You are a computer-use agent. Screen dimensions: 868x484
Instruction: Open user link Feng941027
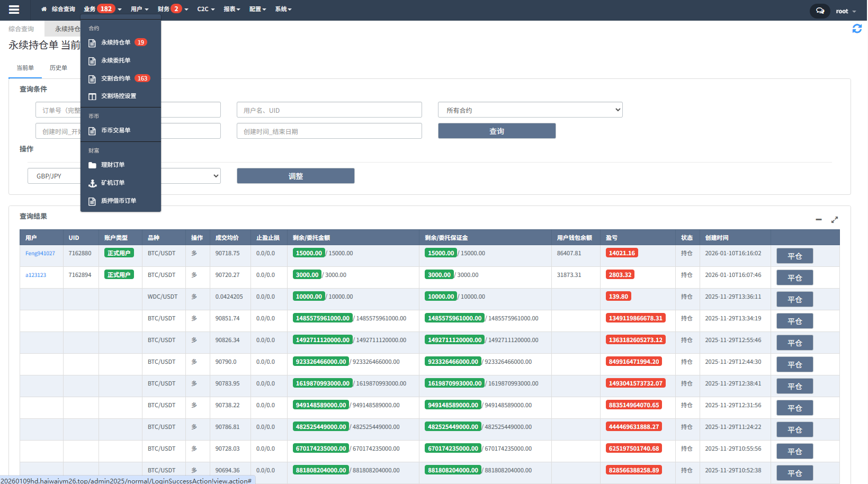coord(40,254)
